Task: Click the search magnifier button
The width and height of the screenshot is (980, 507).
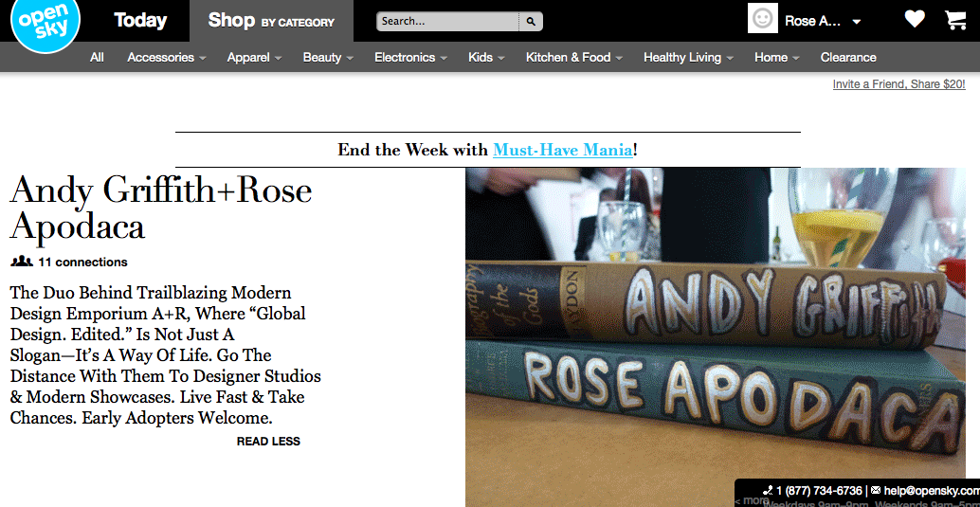Action: [531, 21]
